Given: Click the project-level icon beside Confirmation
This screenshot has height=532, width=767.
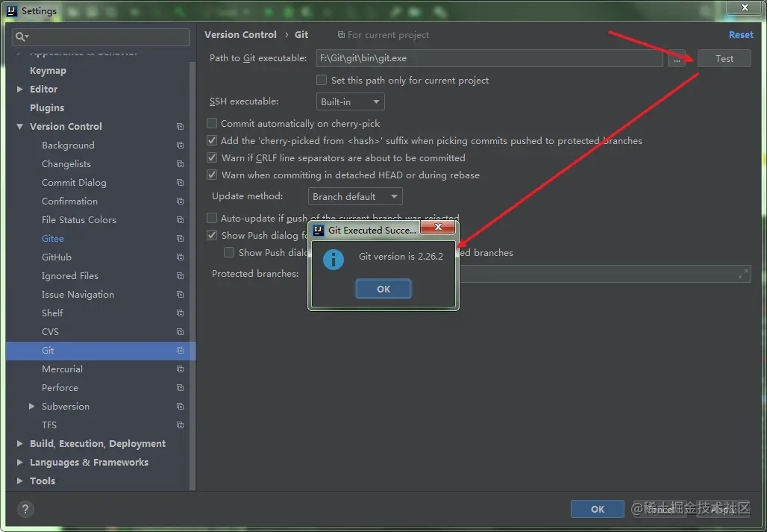Looking at the screenshot, I should pyautogui.click(x=180, y=201).
